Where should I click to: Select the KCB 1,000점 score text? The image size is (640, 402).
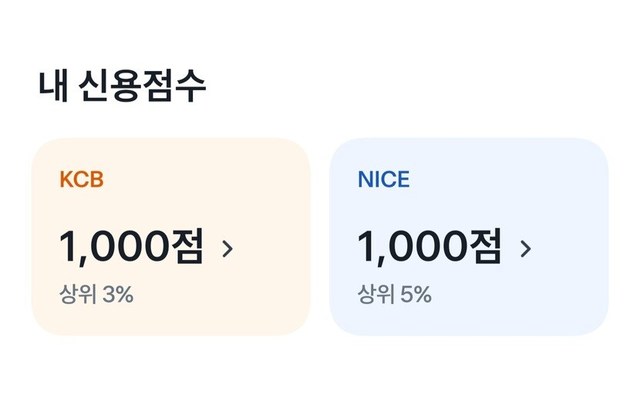pyautogui.click(x=131, y=246)
